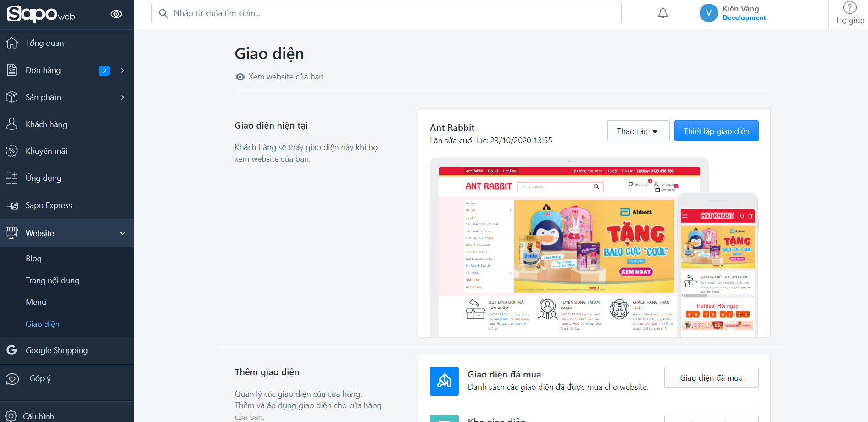Toggle the eye icon beside Sapo logo
The height and width of the screenshot is (422, 868).
click(x=117, y=14)
